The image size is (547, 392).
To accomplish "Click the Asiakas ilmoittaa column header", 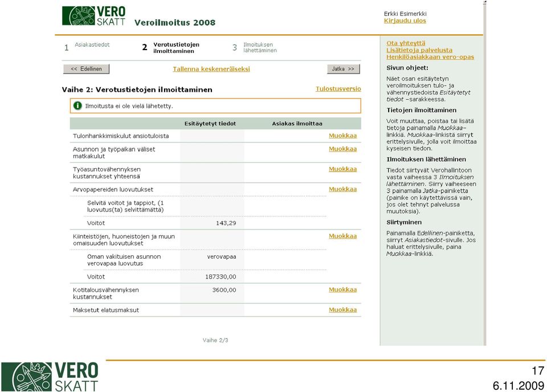I will click(x=297, y=124).
